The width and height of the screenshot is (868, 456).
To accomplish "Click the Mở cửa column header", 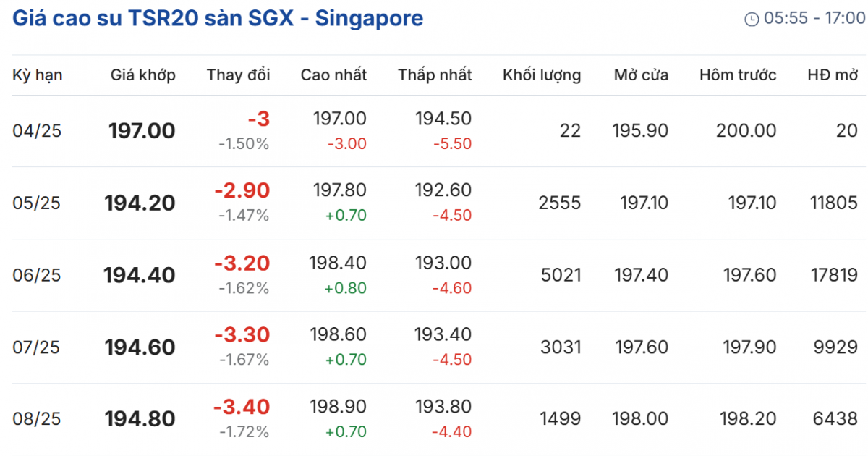I will (x=641, y=75).
